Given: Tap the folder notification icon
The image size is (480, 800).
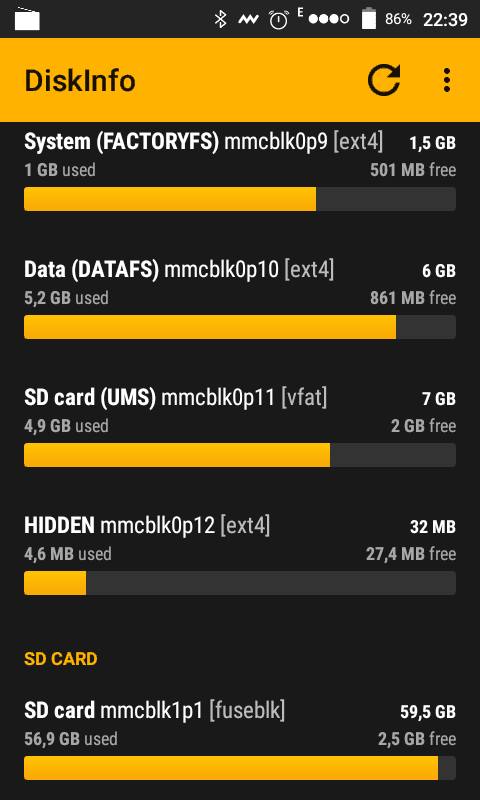Looking at the screenshot, I should 27,19.
